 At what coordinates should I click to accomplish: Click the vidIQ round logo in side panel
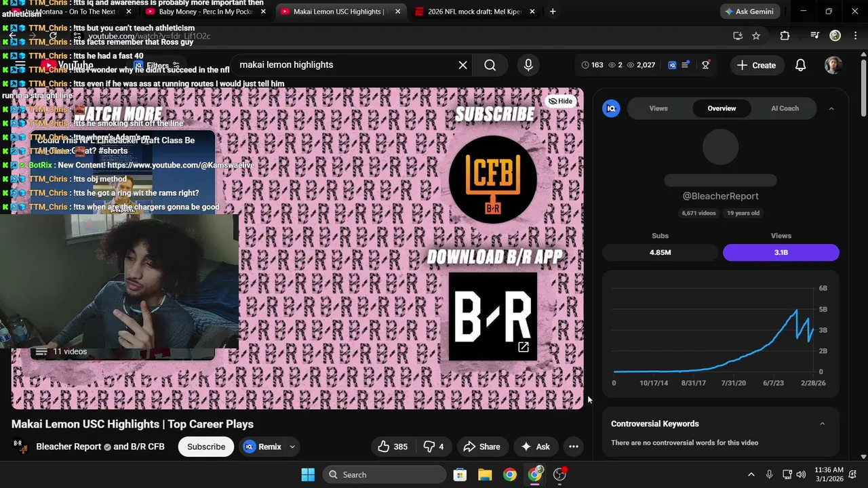click(611, 108)
